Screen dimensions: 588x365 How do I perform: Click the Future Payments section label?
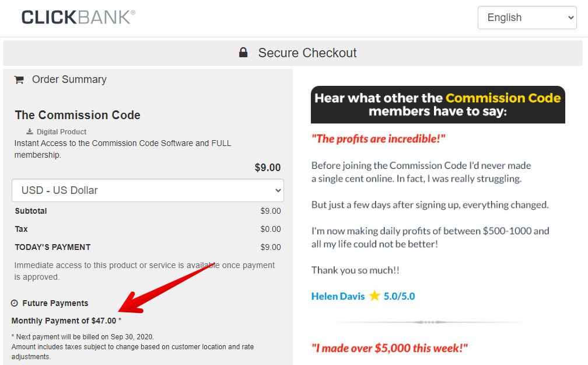coord(55,303)
